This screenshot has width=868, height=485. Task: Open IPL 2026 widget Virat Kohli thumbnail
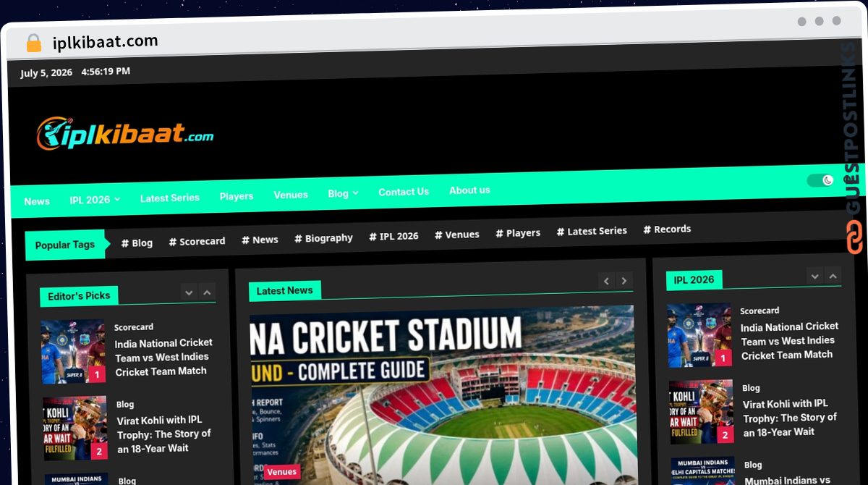pos(702,412)
